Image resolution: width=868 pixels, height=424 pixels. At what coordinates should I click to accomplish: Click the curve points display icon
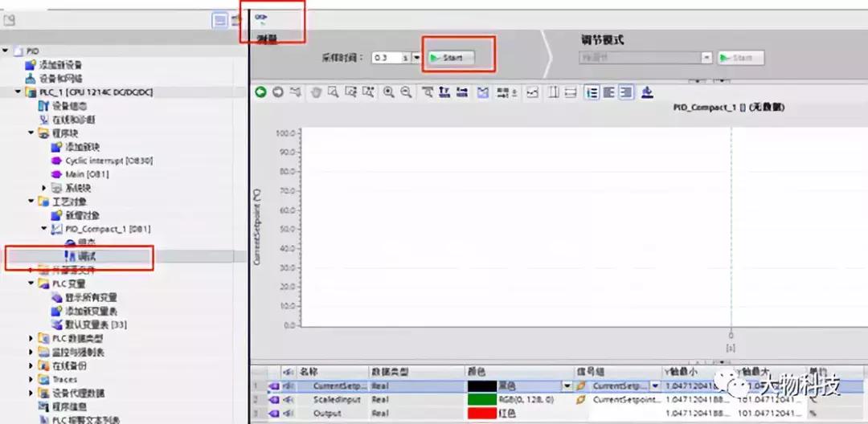pyautogui.click(x=532, y=92)
